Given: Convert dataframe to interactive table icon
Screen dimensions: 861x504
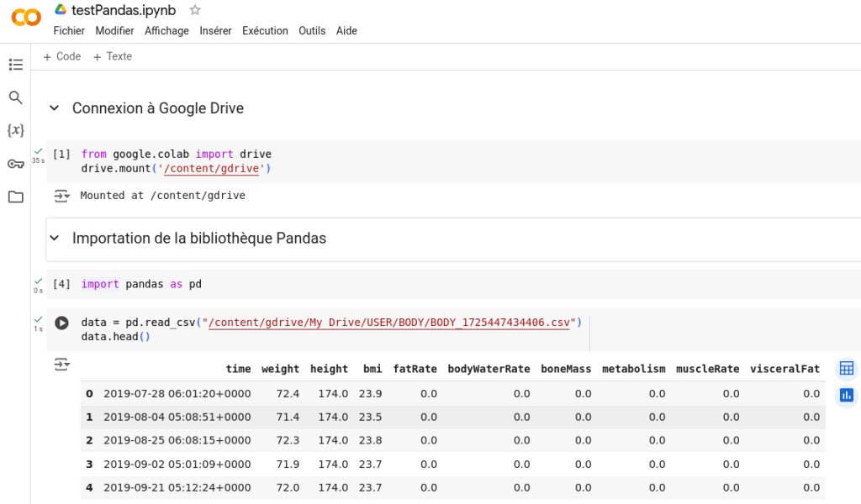Looking at the screenshot, I should click(x=846, y=368).
